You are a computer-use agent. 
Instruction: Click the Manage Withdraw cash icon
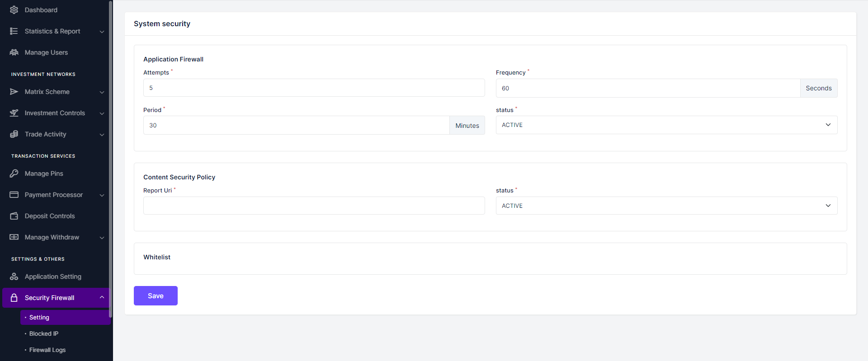pyautogui.click(x=14, y=237)
